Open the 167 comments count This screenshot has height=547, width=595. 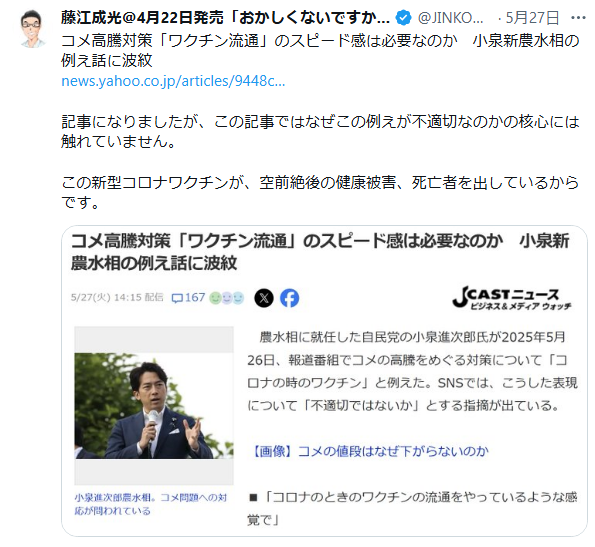click(x=195, y=297)
